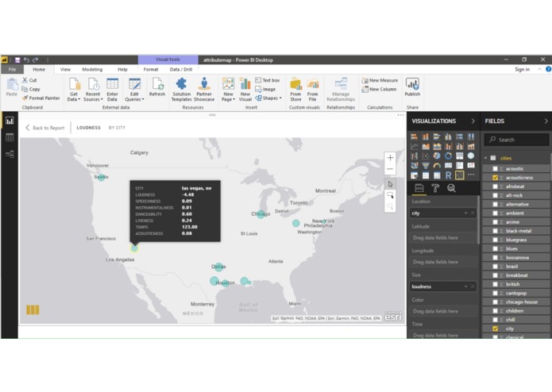Open the visual's more options ellipsis

400,115
